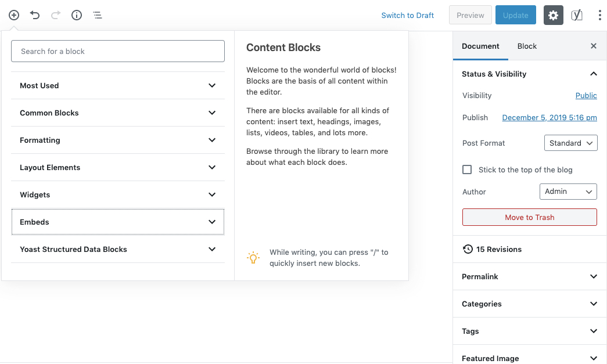The width and height of the screenshot is (607, 364).
Task: Open the Author dropdown
Action: tap(568, 192)
